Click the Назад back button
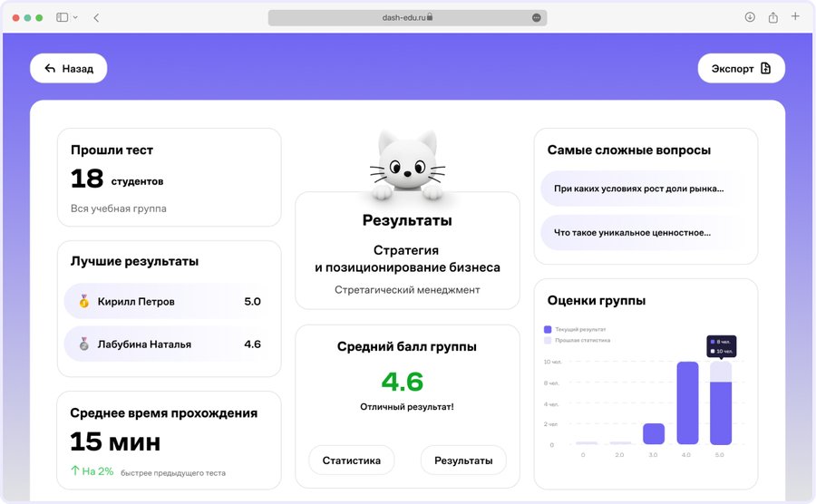The height and width of the screenshot is (504, 816). pyautogui.click(x=69, y=68)
